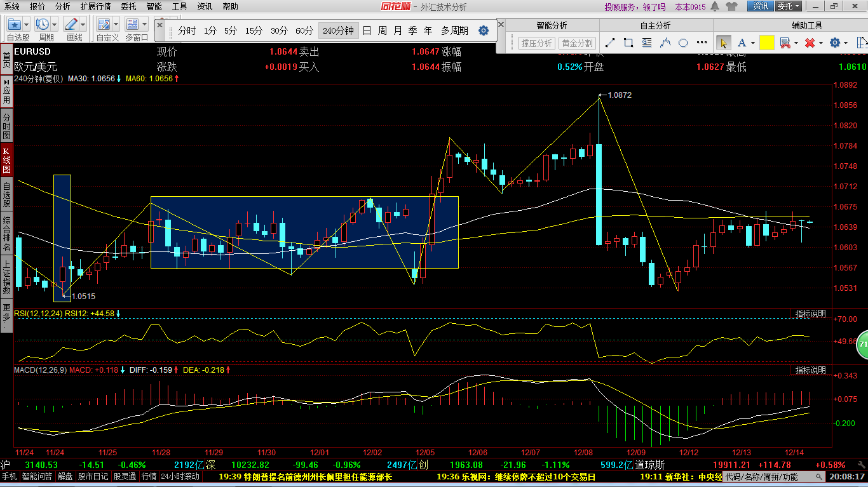The width and height of the screenshot is (868, 487).
Task: Open the 智能 menu
Action: [x=154, y=6]
